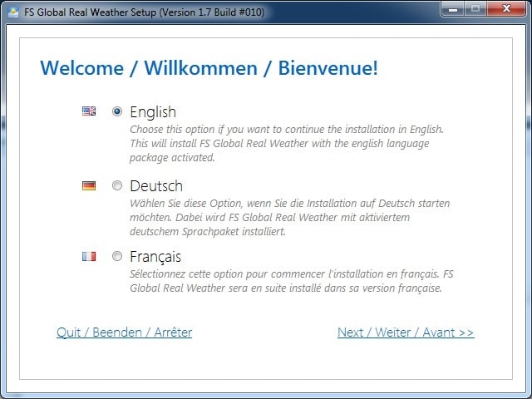Click the Quit / Beenden / Arrêter link
532x399 pixels.
[124, 332]
